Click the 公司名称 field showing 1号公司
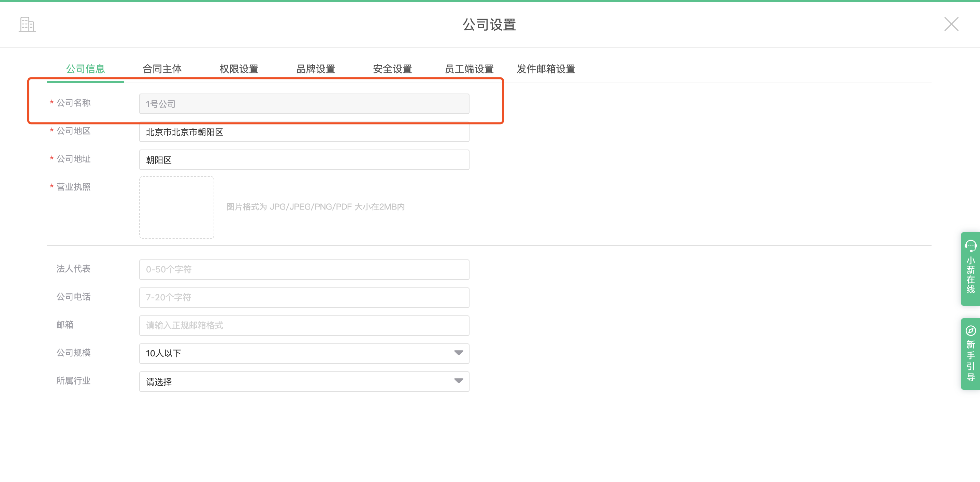This screenshot has height=482, width=980. [304, 104]
